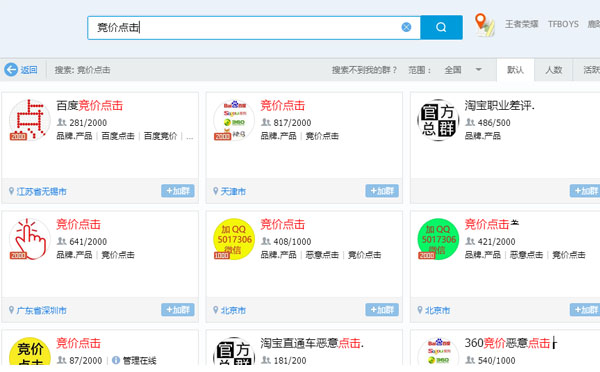Click 王者荣耀 hot keyword

click(522, 24)
